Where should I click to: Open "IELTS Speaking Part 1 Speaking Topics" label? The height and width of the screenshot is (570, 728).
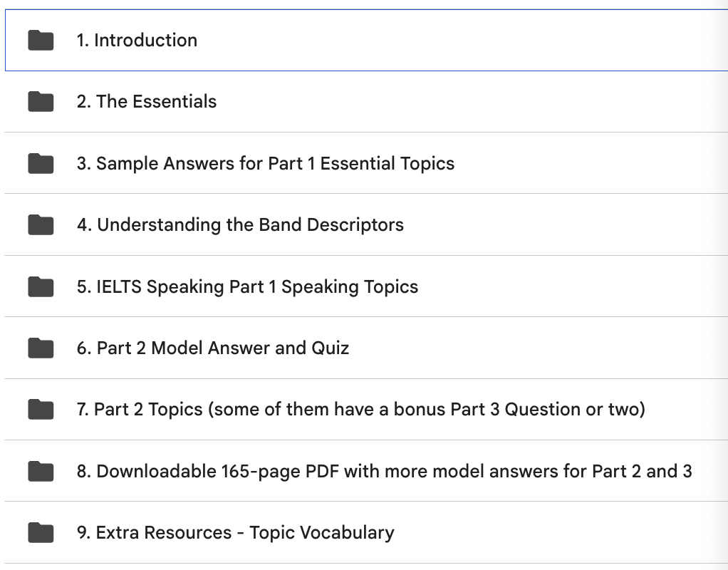247,287
